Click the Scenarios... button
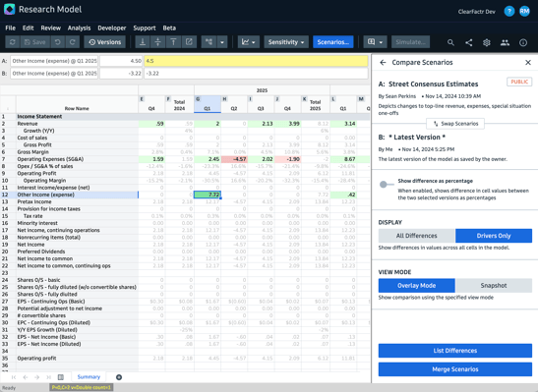Viewport: 538px width, 392px height. [x=332, y=42]
